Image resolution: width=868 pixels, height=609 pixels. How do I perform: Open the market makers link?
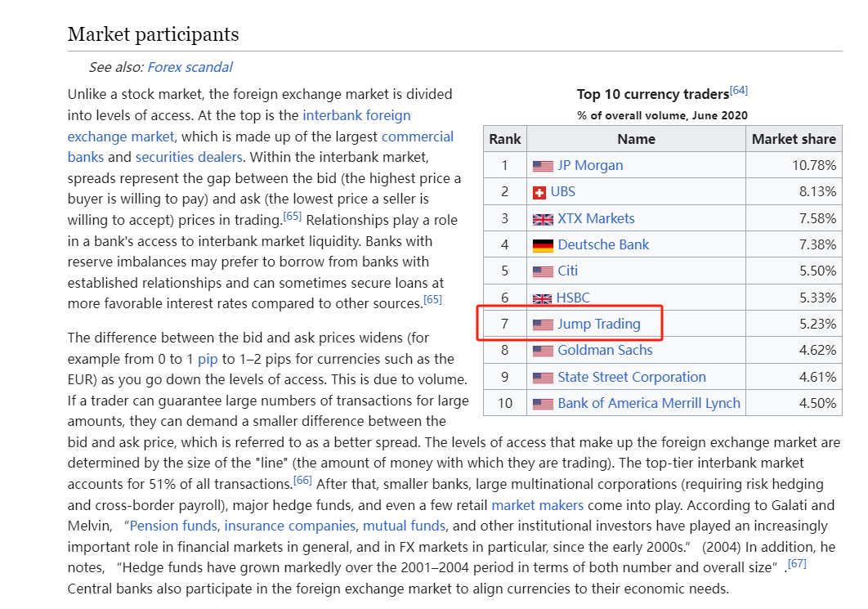(538, 505)
